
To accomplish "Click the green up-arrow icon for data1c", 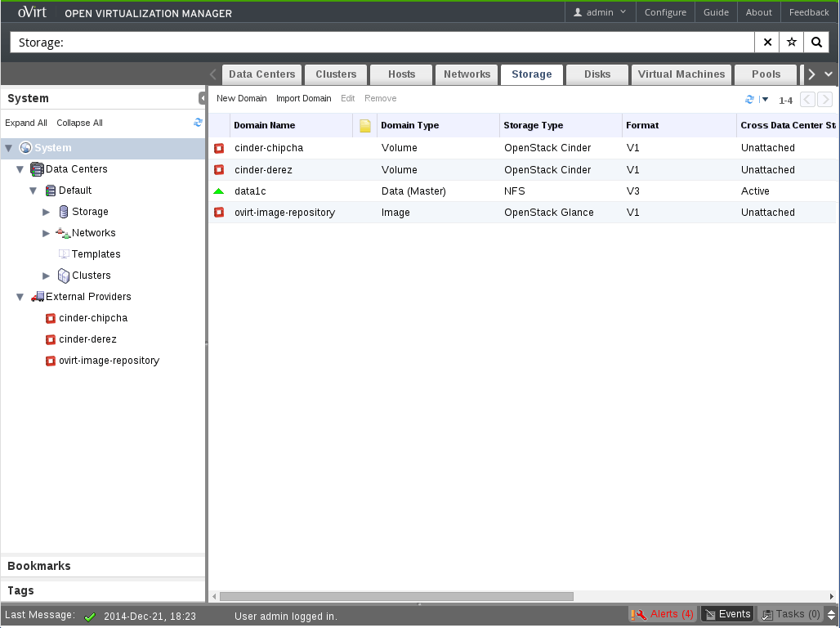I will [x=219, y=191].
